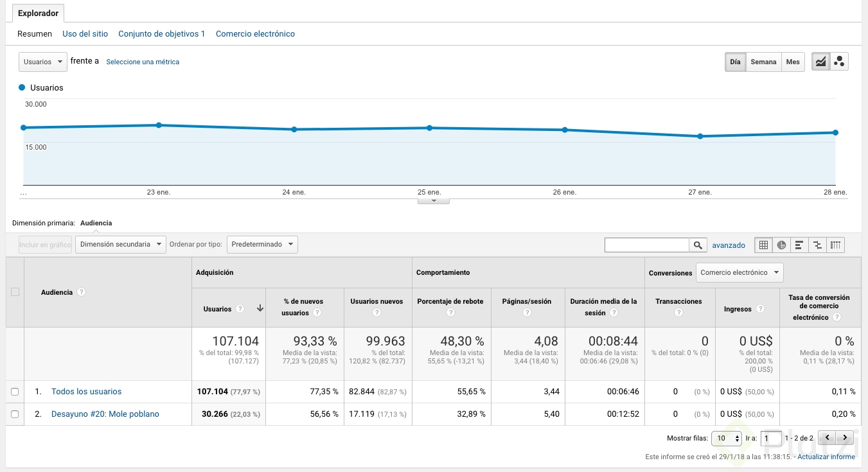Open help icon under Usuarios nuevos header

376,313
